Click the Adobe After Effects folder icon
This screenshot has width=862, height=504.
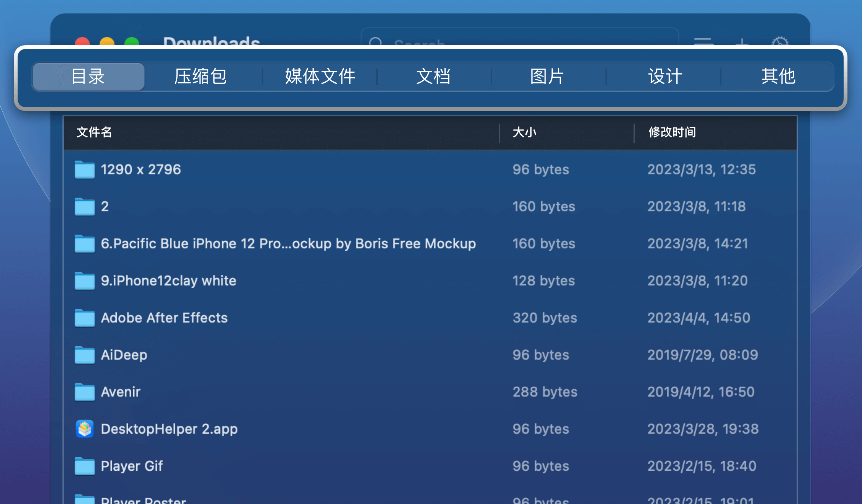[x=85, y=318]
